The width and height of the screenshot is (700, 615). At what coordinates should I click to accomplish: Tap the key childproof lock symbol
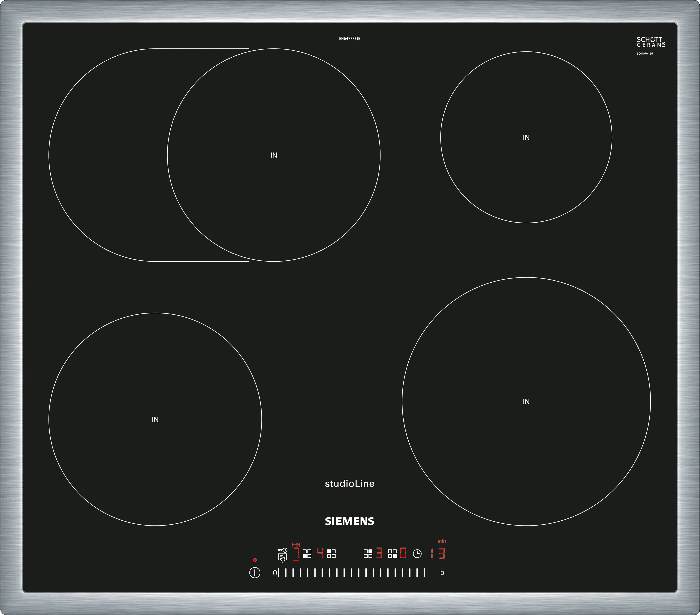(282, 550)
